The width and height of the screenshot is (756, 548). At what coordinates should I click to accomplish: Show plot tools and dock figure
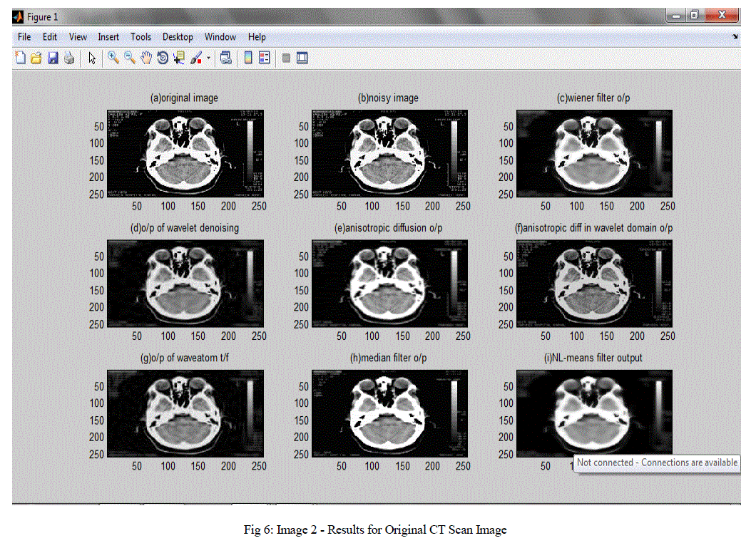pyautogui.click(x=302, y=58)
